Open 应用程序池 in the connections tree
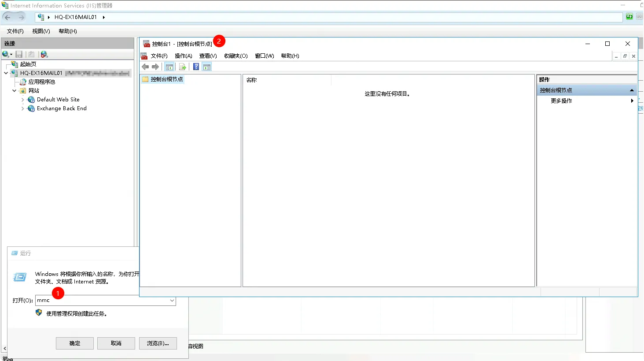This screenshot has width=644, height=361. (42, 82)
